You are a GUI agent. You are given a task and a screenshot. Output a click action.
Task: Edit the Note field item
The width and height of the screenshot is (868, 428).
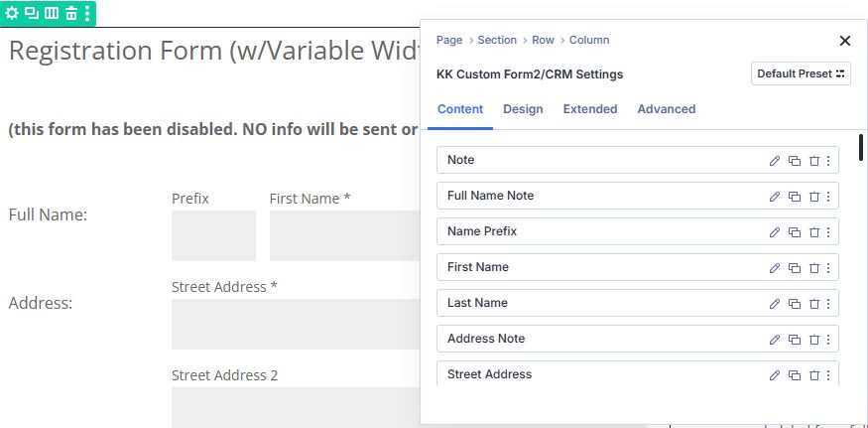(775, 161)
